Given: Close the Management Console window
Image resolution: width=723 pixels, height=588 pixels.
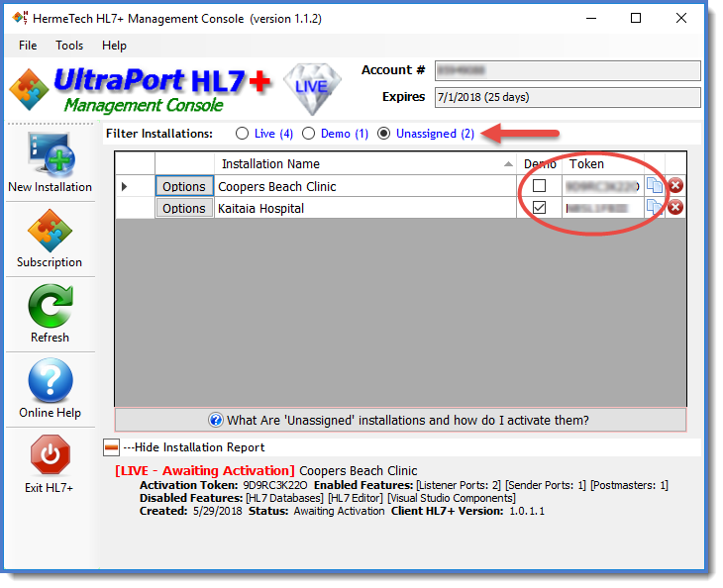Looking at the screenshot, I should [x=681, y=18].
